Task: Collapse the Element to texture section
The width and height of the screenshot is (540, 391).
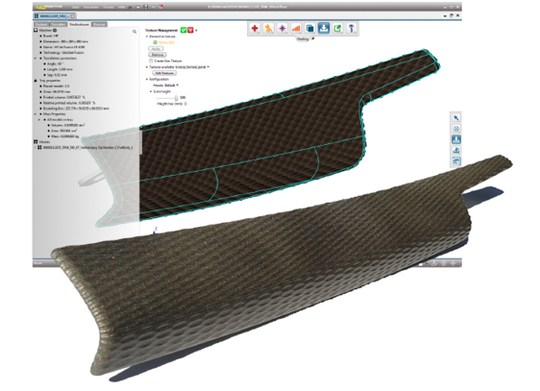Action: pyautogui.click(x=147, y=36)
